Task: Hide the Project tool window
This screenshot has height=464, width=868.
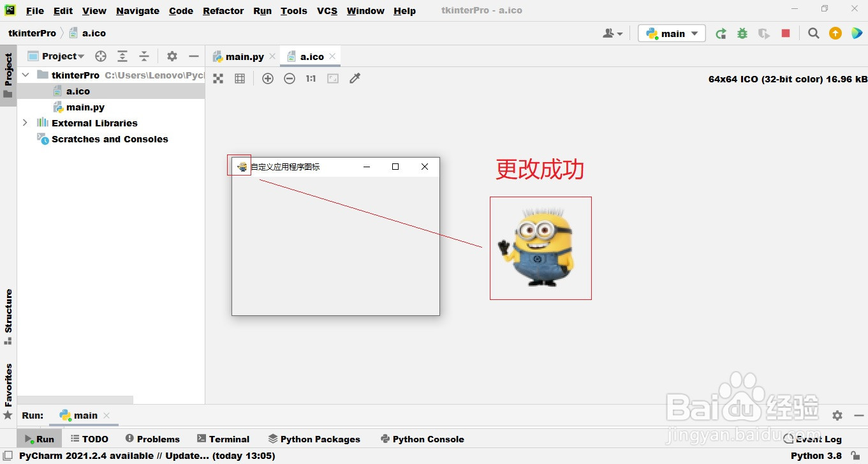Action: tap(194, 56)
